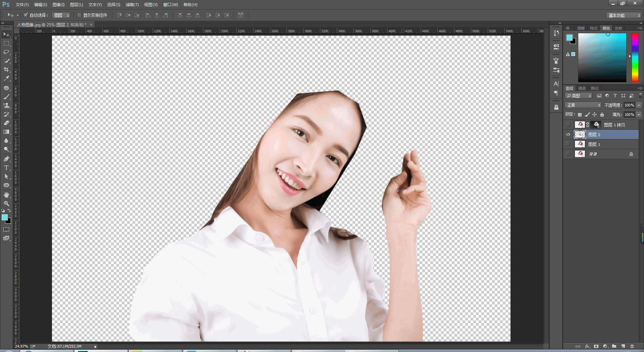Open the 选择(S) menu
Viewport: 644px width, 352px height.
tap(114, 5)
